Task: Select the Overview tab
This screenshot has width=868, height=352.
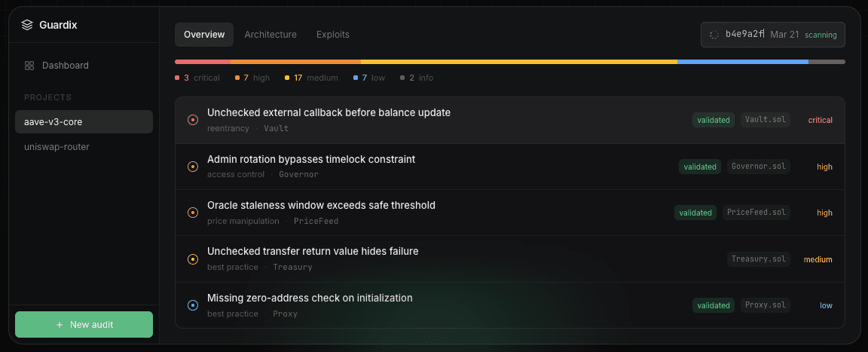Action: click(204, 35)
